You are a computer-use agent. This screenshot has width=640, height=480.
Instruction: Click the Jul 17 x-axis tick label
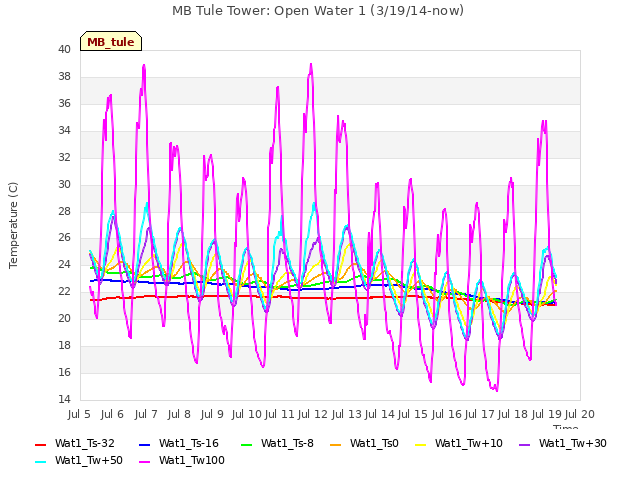point(479,415)
